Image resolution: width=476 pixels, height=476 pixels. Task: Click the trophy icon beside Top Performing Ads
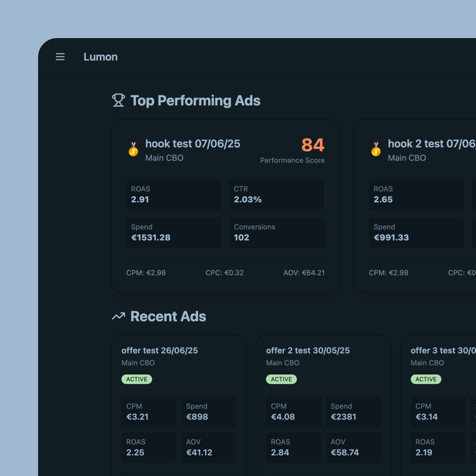(x=118, y=100)
